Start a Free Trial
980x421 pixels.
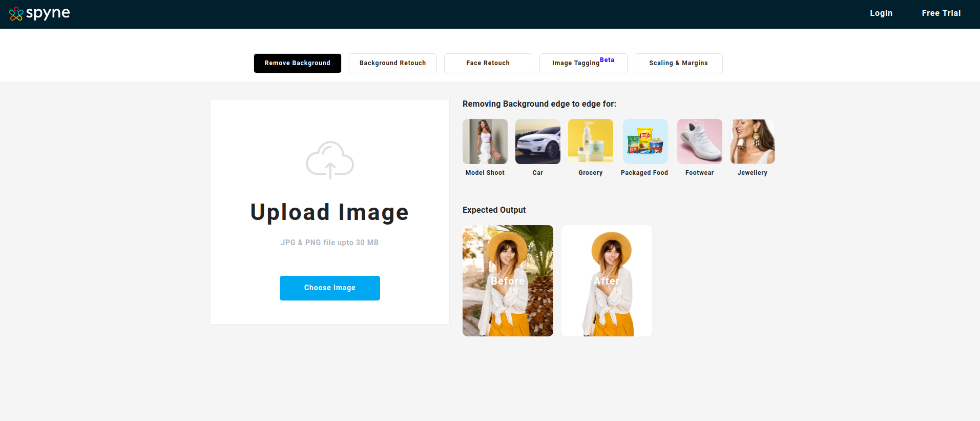click(941, 13)
